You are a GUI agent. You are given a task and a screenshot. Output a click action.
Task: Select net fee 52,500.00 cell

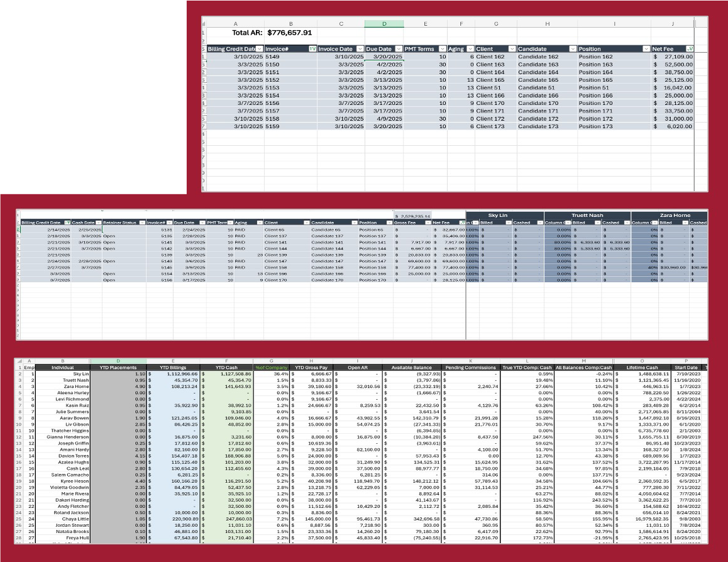tap(672, 65)
